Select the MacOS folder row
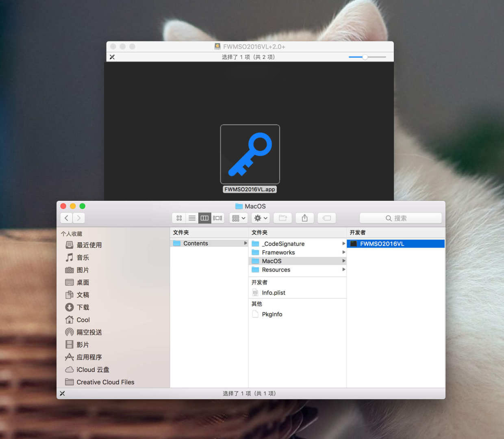The image size is (504, 439). pyautogui.click(x=298, y=261)
